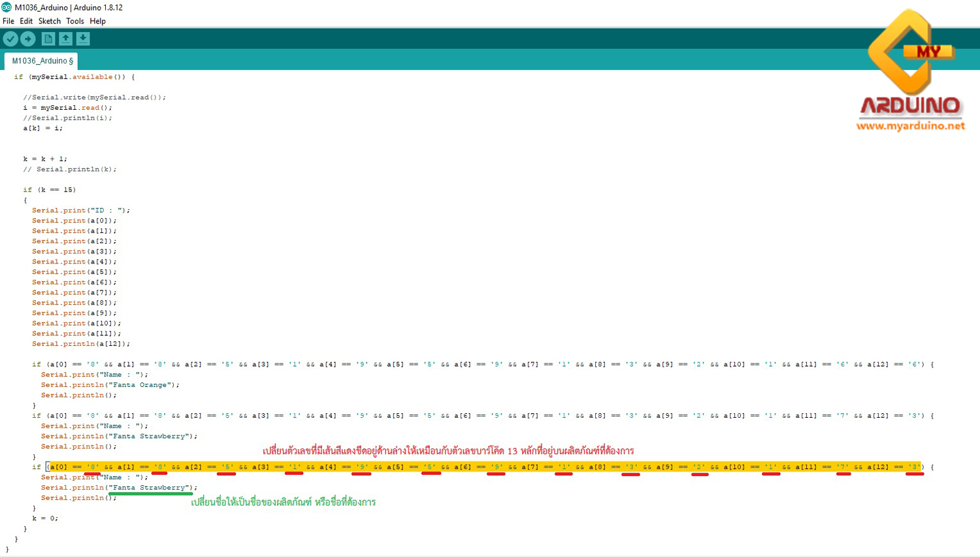Upload the sketch using the arrow icon
The image size is (980, 557).
[x=27, y=39]
